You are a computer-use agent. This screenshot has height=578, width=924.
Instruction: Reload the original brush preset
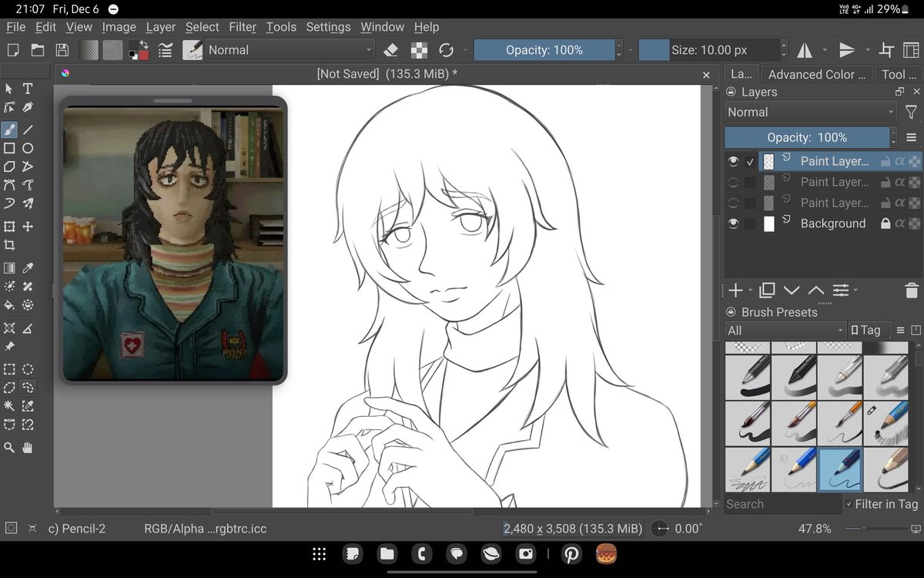[x=446, y=50]
